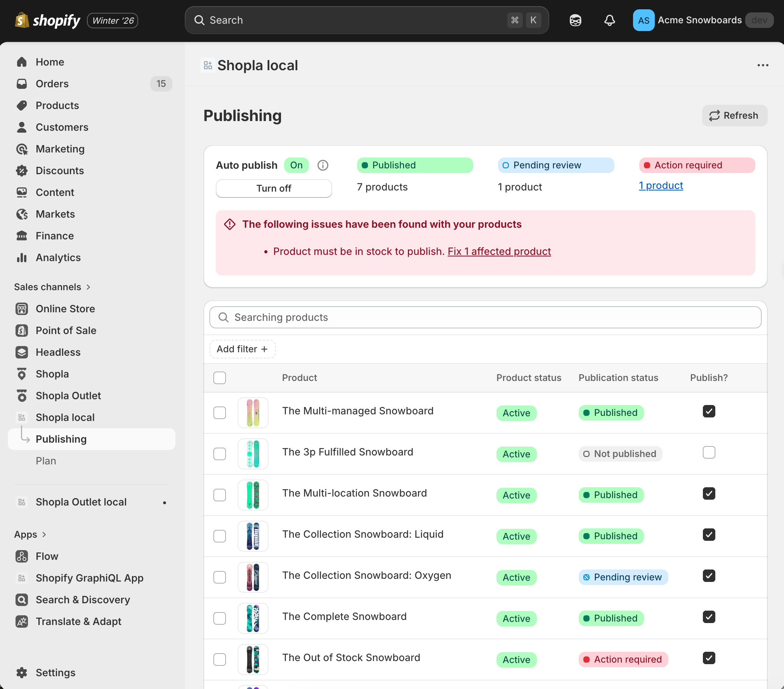The height and width of the screenshot is (689, 784).
Task: Uncheck Publish for The Multi-managed Snowboard
Action: (709, 411)
